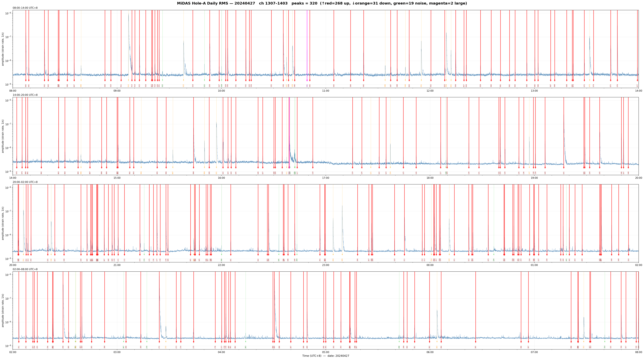Click the red peak label 059

481,86
